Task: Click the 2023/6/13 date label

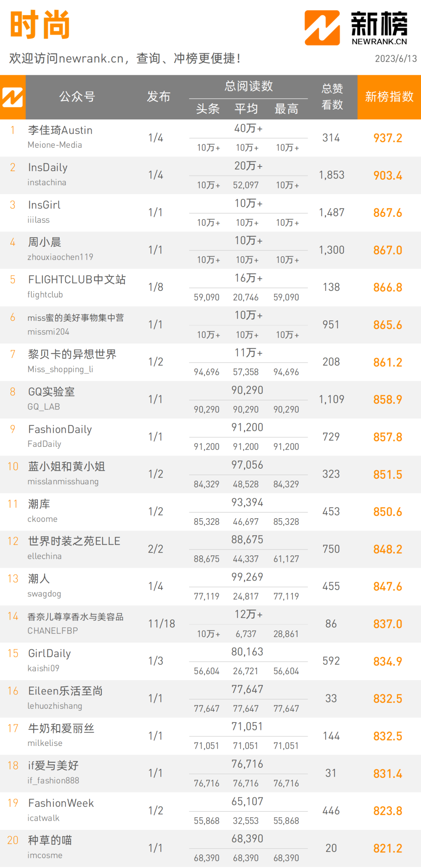Action: (x=396, y=58)
